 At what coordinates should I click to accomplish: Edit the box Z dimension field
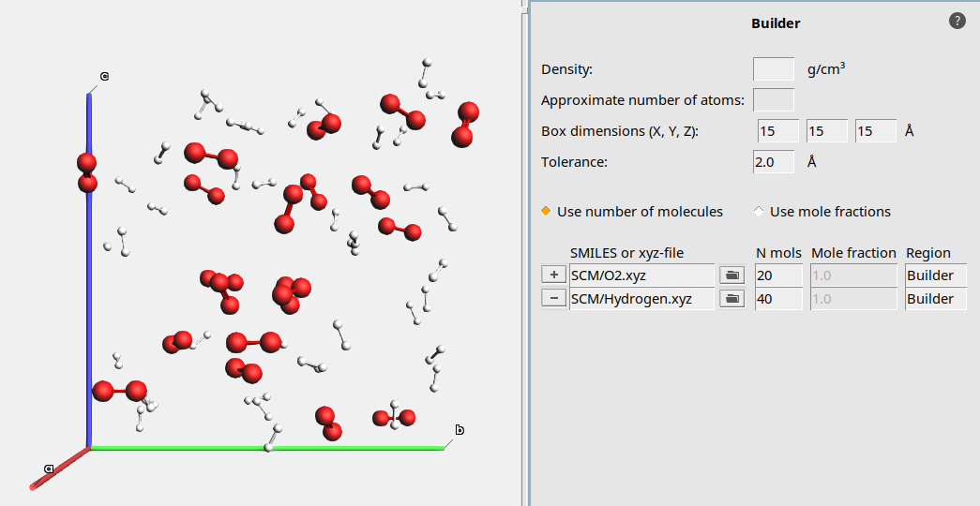tap(876, 131)
